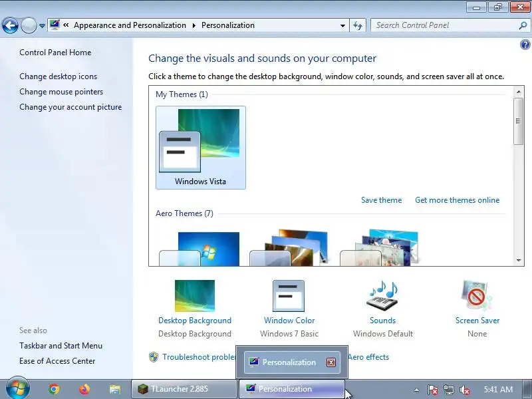Open the Windows Start orb
The width and height of the screenshot is (532, 399).
[x=17, y=388]
